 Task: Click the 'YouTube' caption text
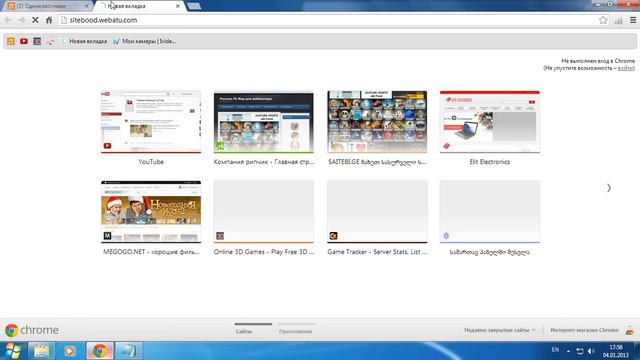151,162
